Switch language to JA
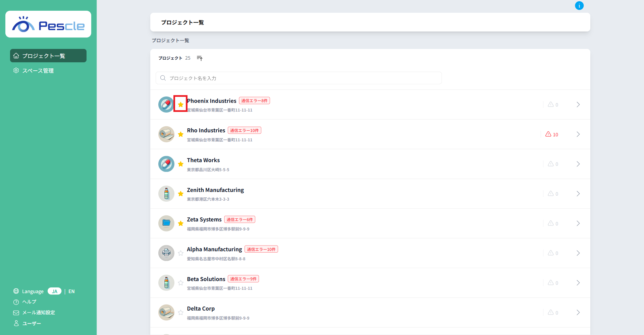The width and height of the screenshot is (644, 335). (x=54, y=291)
